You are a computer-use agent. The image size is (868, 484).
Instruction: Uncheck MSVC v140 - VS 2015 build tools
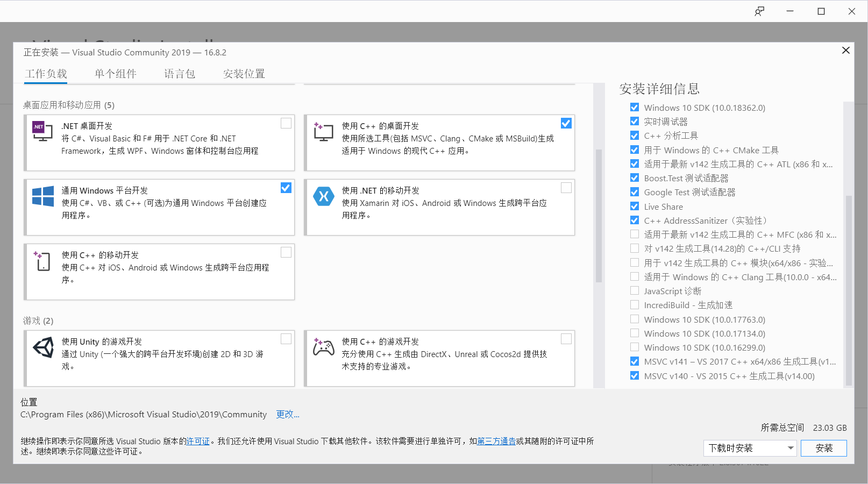[x=635, y=375]
